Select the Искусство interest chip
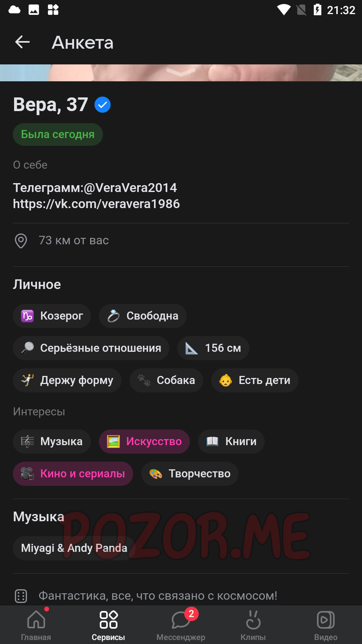 (144, 442)
